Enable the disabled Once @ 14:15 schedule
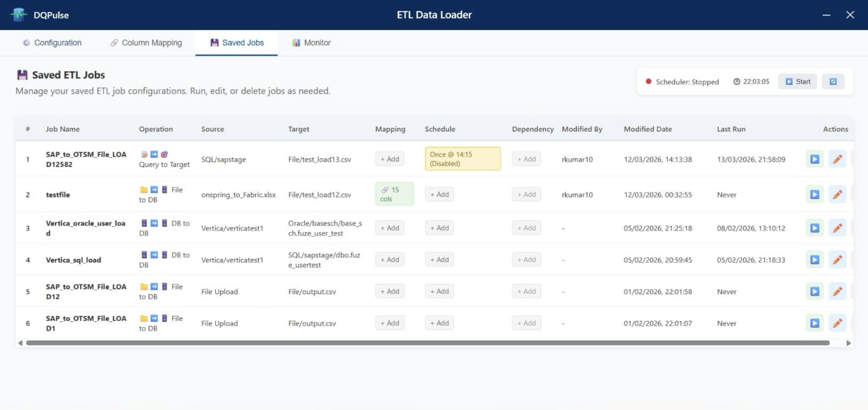Image resolution: width=868 pixels, height=410 pixels. pyautogui.click(x=462, y=158)
